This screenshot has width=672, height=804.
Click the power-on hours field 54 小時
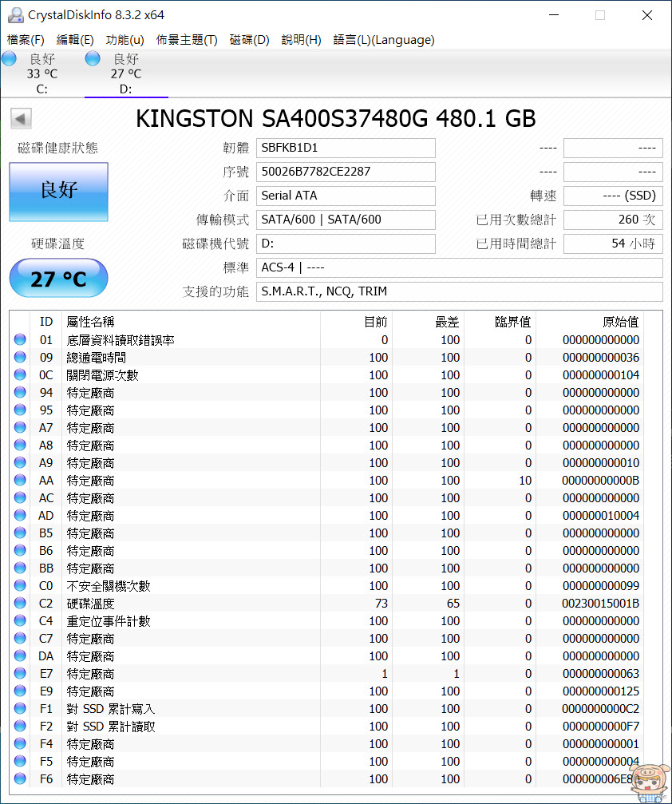tap(613, 244)
